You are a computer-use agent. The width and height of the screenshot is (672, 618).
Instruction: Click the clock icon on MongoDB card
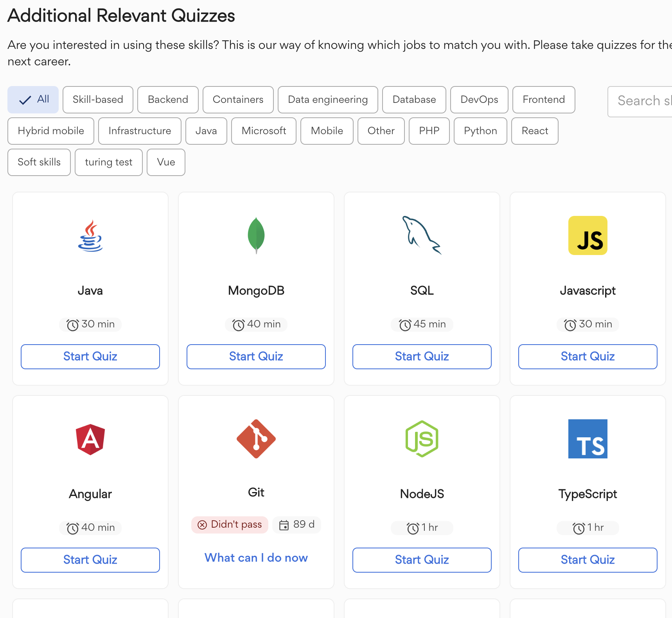point(238,325)
